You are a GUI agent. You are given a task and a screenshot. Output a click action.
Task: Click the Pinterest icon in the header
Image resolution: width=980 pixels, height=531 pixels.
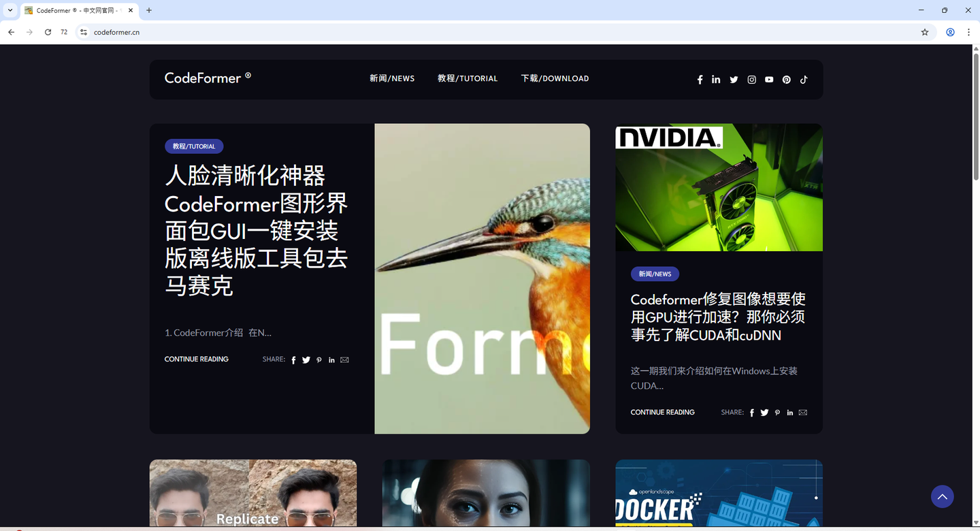(786, 80)
